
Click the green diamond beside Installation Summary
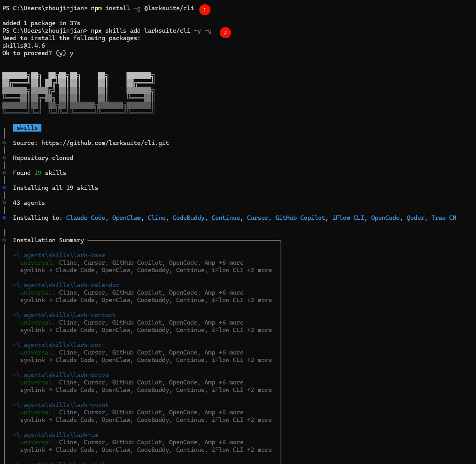4,240
